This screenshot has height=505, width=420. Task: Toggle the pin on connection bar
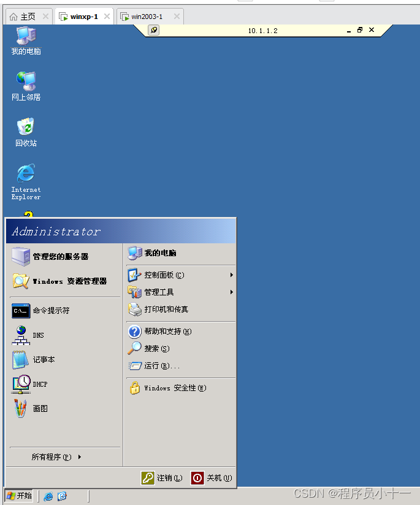coord(154,30)
